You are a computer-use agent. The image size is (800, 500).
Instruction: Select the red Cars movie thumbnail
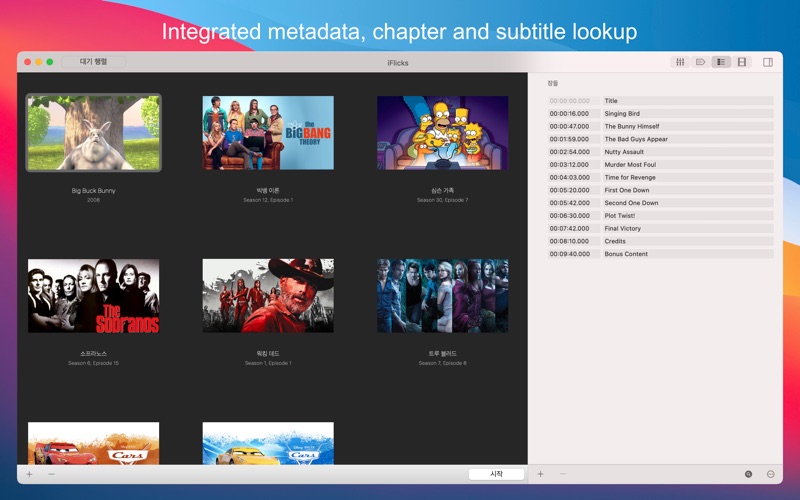93,443
